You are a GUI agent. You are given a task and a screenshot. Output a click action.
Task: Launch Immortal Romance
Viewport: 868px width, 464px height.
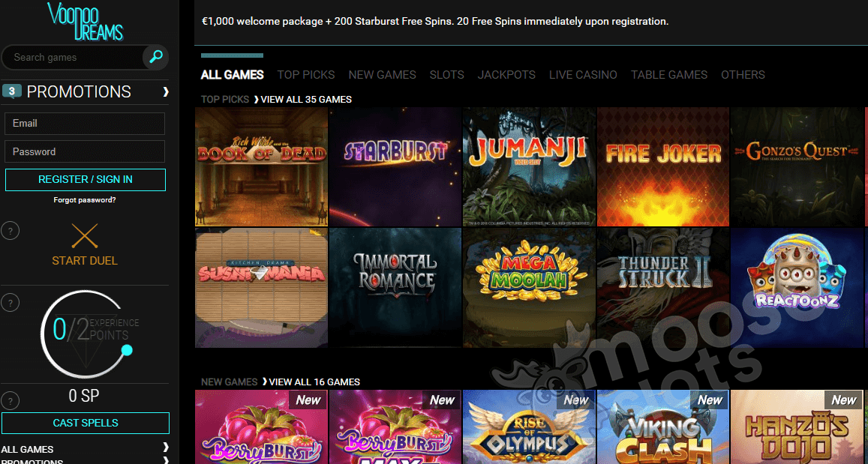pos(395,288)
